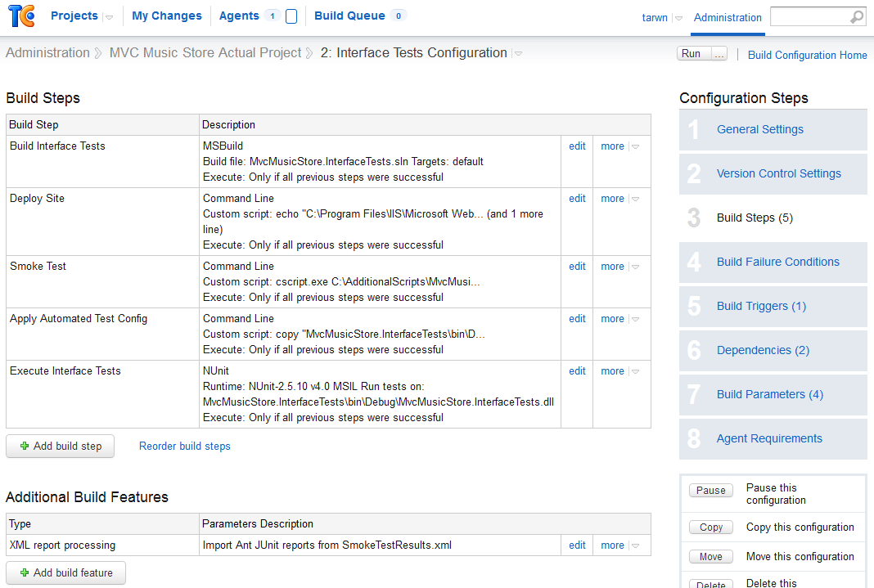Focus the top search input field
Image resolution: width=874 pixels, height=588 pixels.
[810, 16]
